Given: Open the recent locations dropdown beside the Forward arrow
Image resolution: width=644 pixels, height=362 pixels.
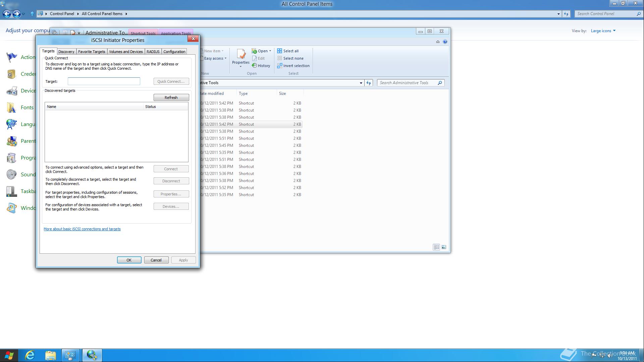Looking at the screenshot, I should (23, 14).
